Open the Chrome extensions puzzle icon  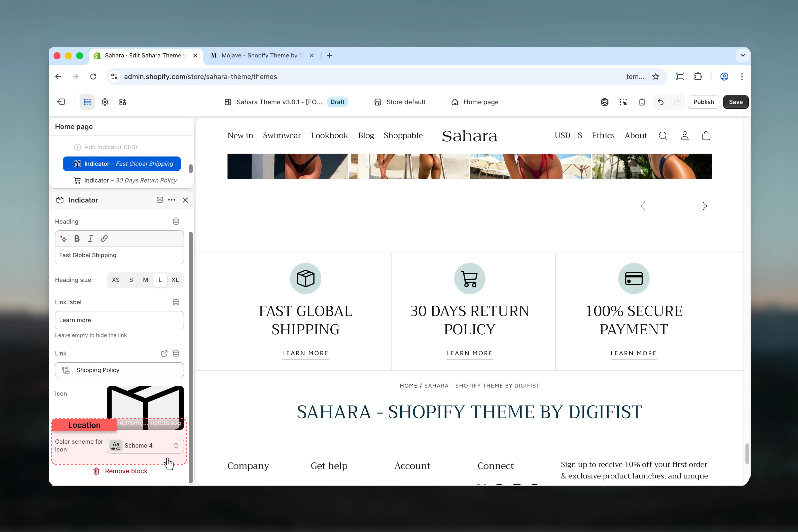698,77
